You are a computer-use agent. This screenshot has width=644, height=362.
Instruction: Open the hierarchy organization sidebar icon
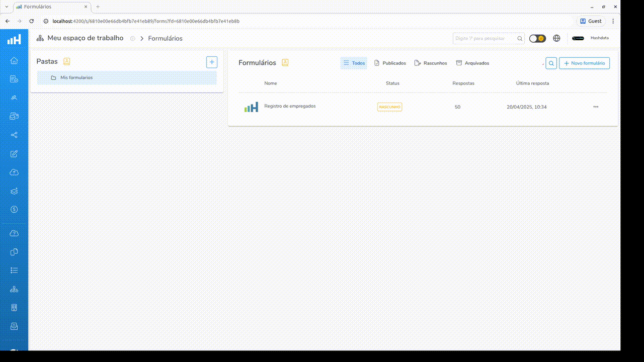click(14, 289)
